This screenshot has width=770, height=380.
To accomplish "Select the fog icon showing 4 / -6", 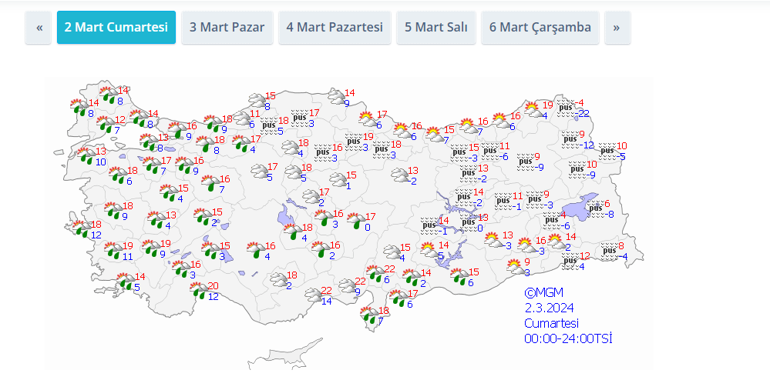I will (551, 220).
